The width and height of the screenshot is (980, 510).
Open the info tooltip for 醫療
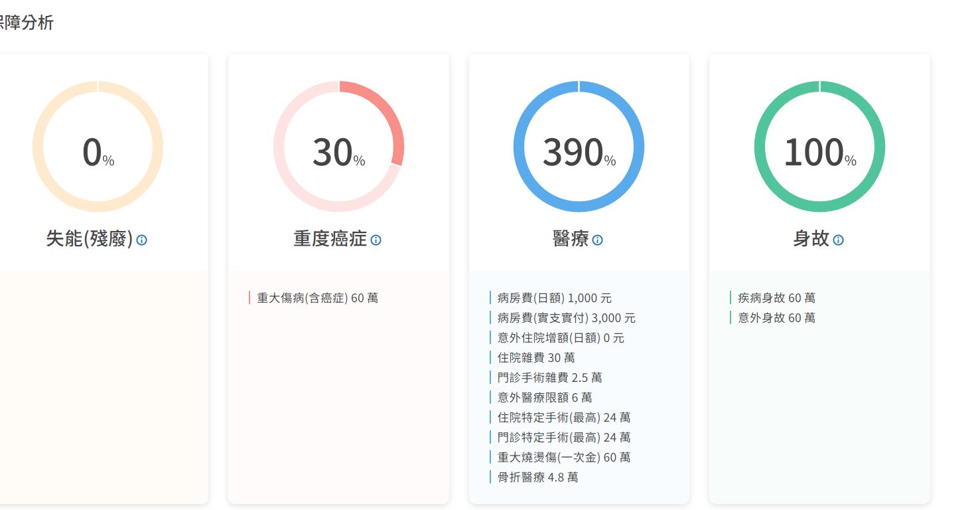tap(597, 240)
